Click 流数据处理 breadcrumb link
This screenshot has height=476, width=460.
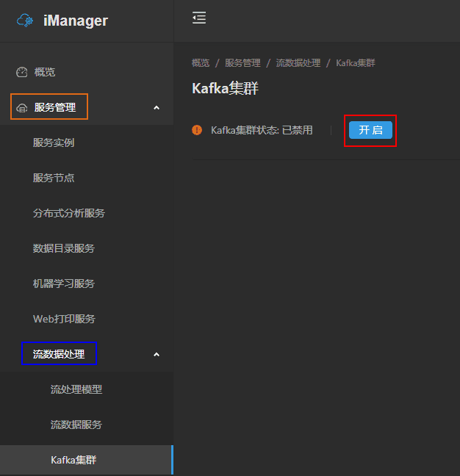(298, 63)
